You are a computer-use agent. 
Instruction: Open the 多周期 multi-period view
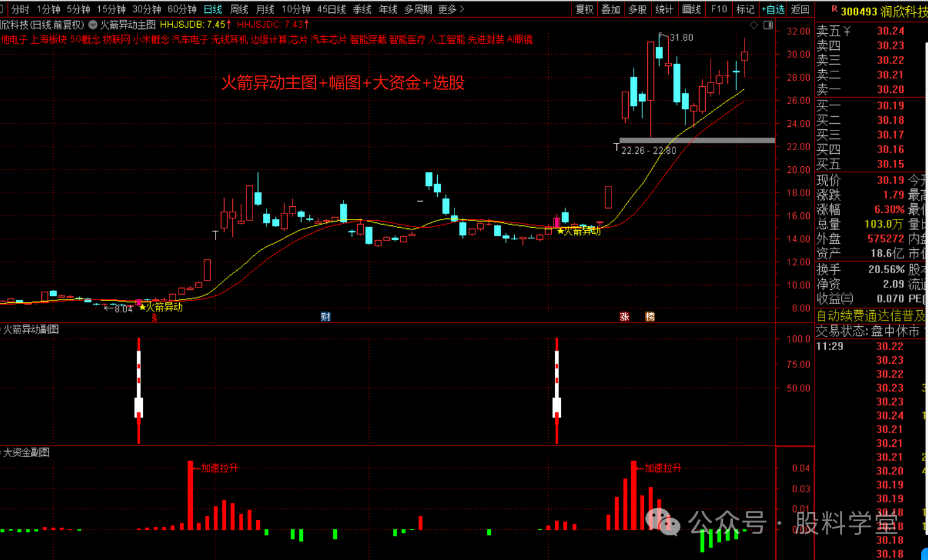tap(418, 9)
